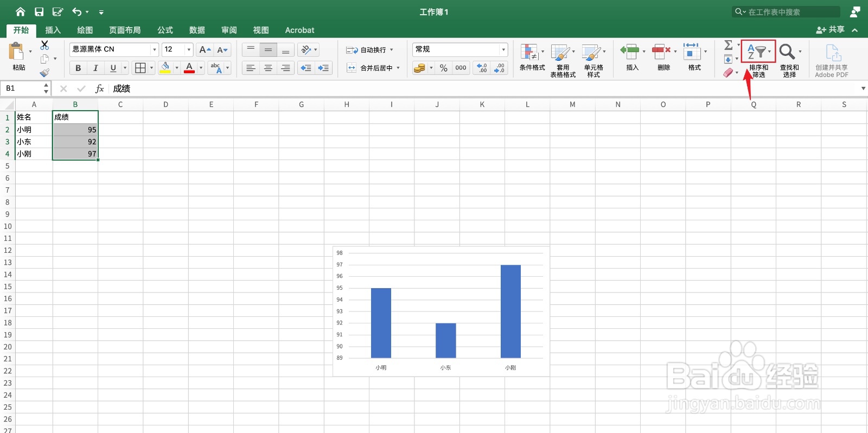Select the bar chart's 小刚 column
The image size is (868, 433).
click(x=510, y=311)
